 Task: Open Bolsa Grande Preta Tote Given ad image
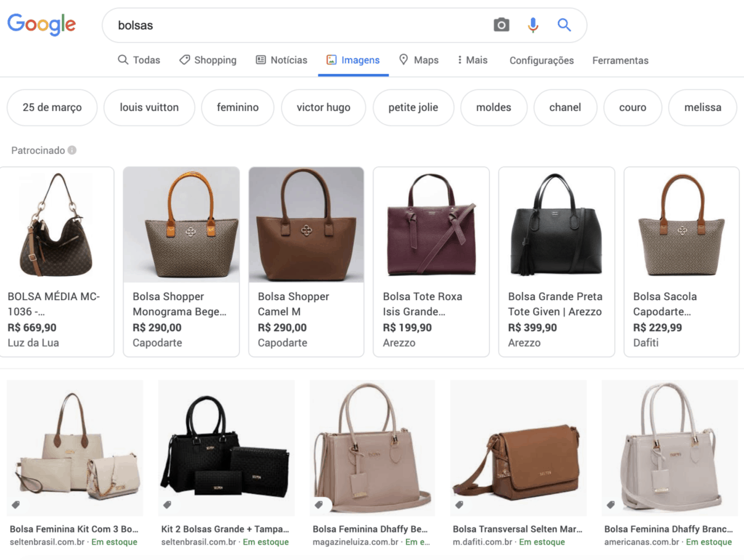[x=557, y=225]
